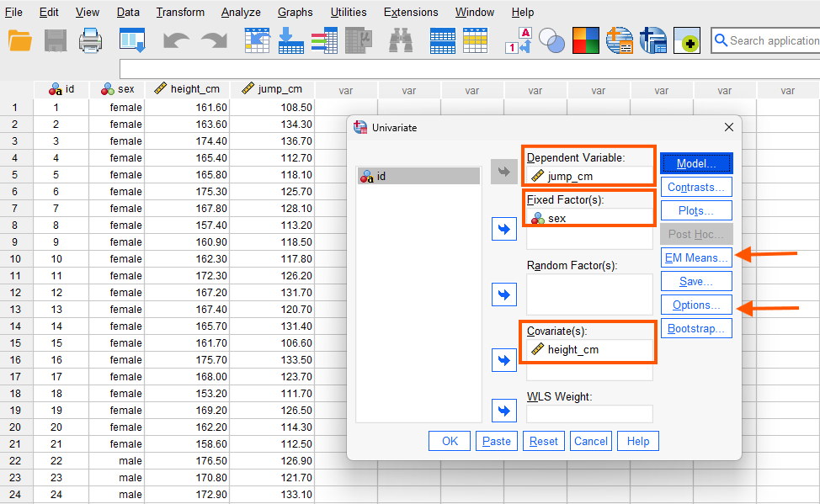Open the Transform menu
The width and height of the screenshot is (820, 504).
point(180,12)
